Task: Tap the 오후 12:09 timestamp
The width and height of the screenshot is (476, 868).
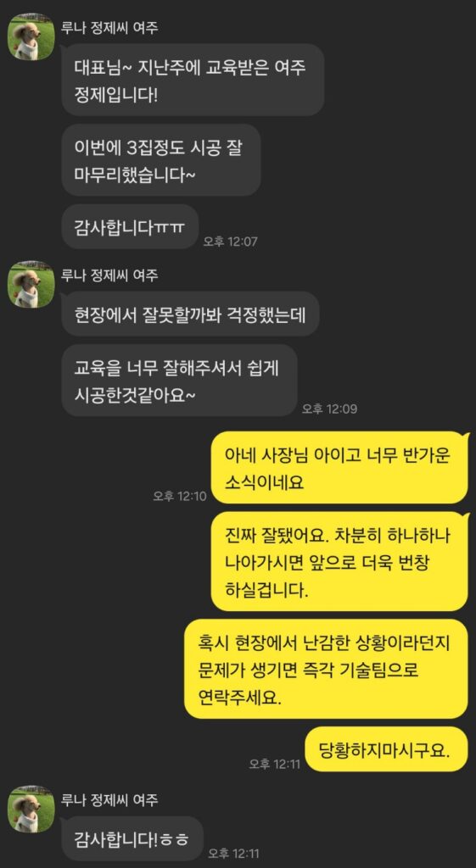Action: (x=329, y=409)
